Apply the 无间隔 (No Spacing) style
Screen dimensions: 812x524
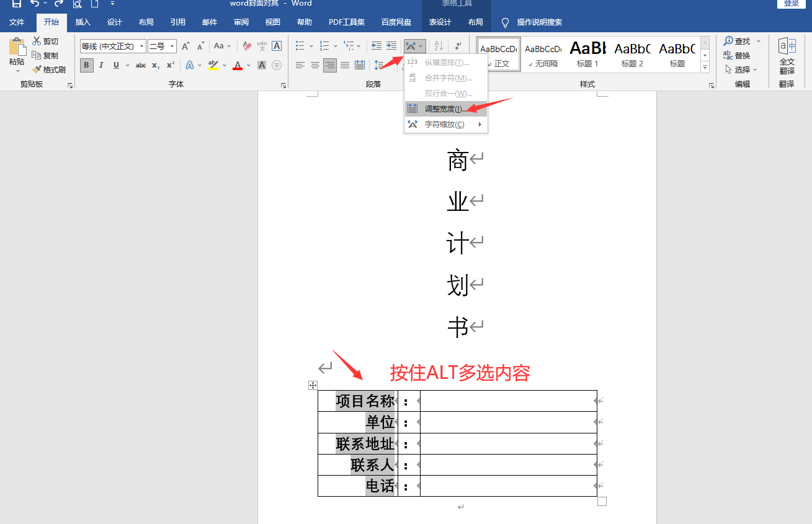[x=543, y=55]
